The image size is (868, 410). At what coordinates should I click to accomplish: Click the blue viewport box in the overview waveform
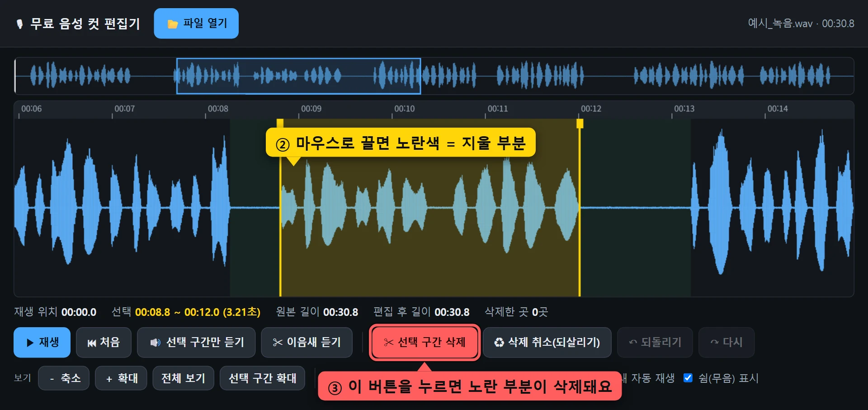(x=298, y=76)
